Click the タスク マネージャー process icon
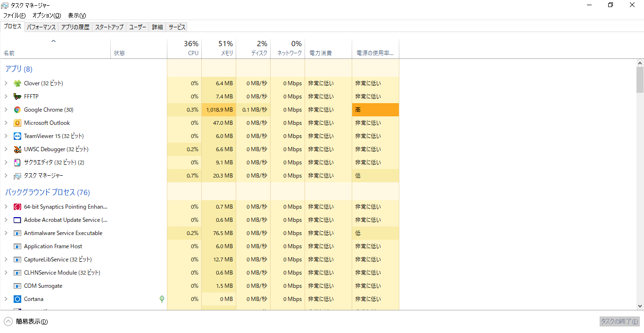 (17, 176)
